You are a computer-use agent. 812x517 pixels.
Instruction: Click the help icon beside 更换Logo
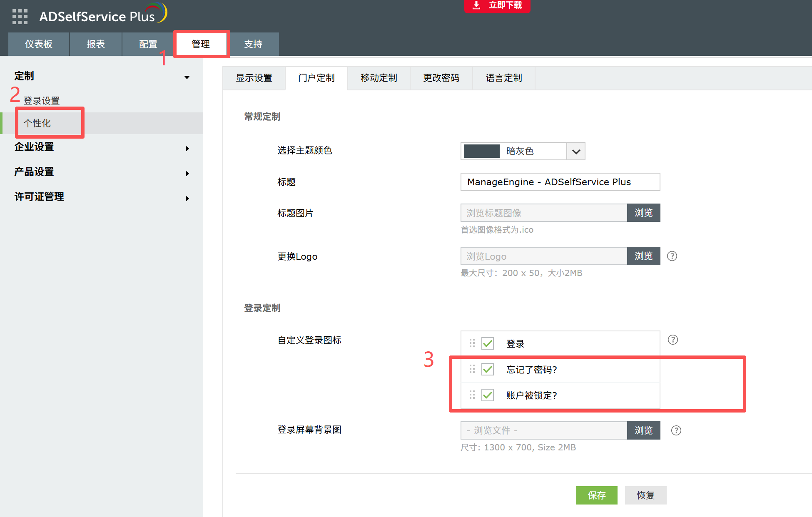pyautogui.click(x=672, y=256)
